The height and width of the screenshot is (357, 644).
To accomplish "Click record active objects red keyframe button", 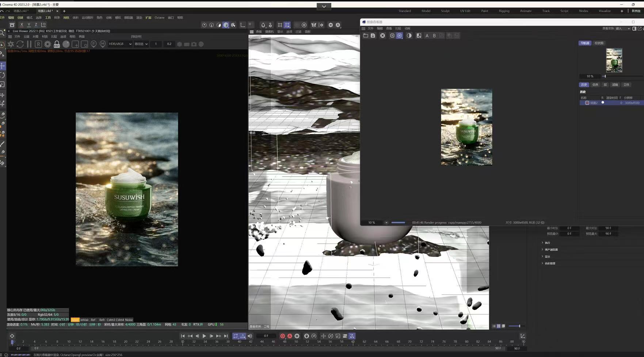I will [282, 336].
